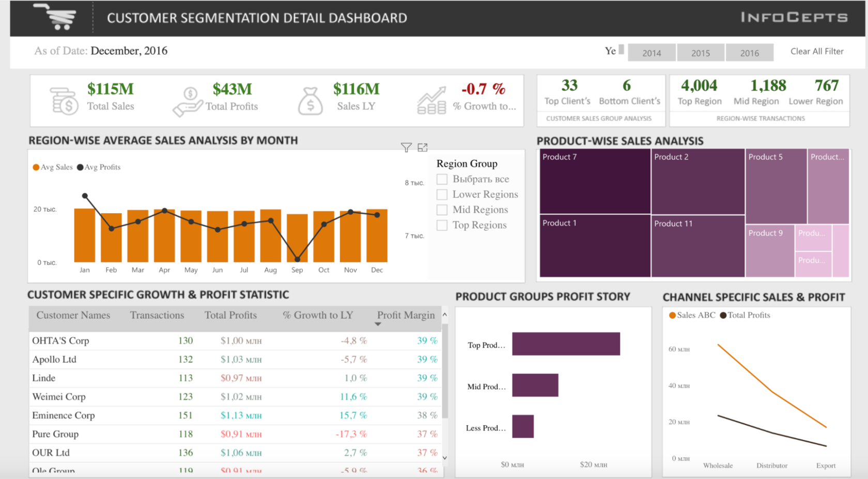
Task: Click 15,7 % growth for Eminence Corp
Action: pos(353,416)
